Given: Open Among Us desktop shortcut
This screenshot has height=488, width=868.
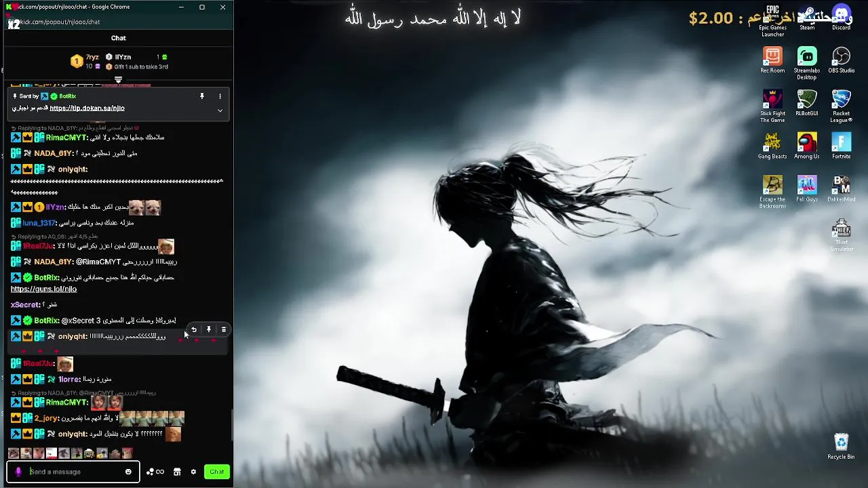Looking at the screenshot, I should [x=807, y=146].
